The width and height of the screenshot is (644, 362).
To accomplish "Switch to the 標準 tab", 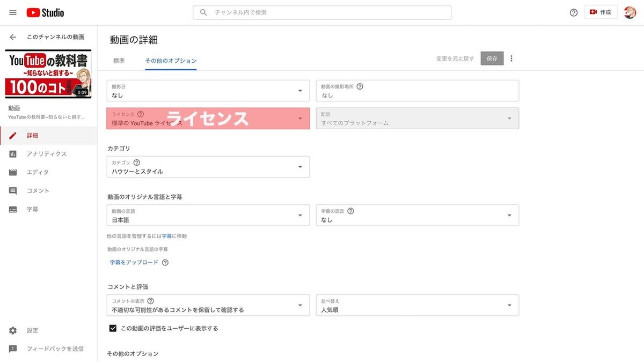I will [118, 61].
